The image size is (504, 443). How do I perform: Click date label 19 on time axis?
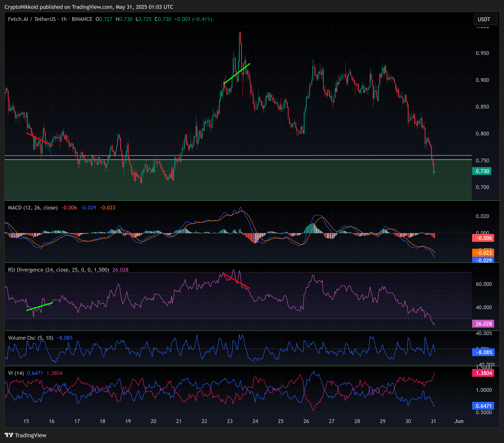pyautogui.click(x=128, y=421)
